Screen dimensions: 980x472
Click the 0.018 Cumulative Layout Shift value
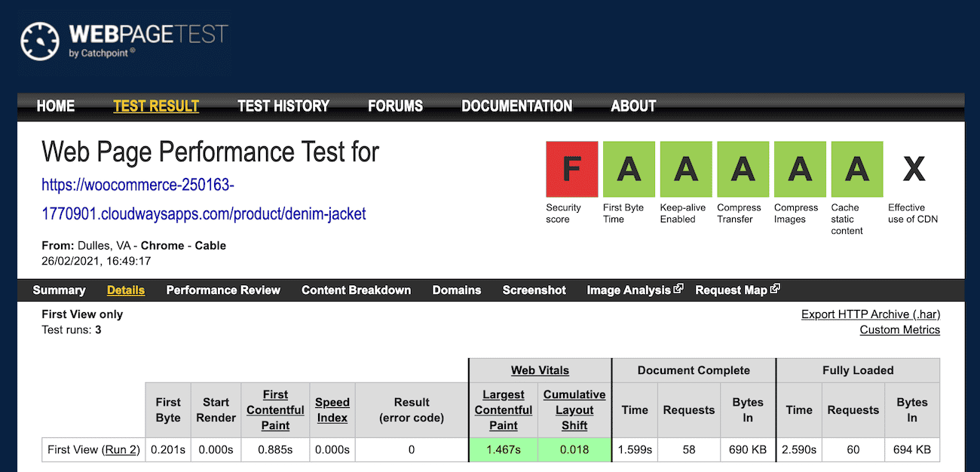(x=574, y=450)
